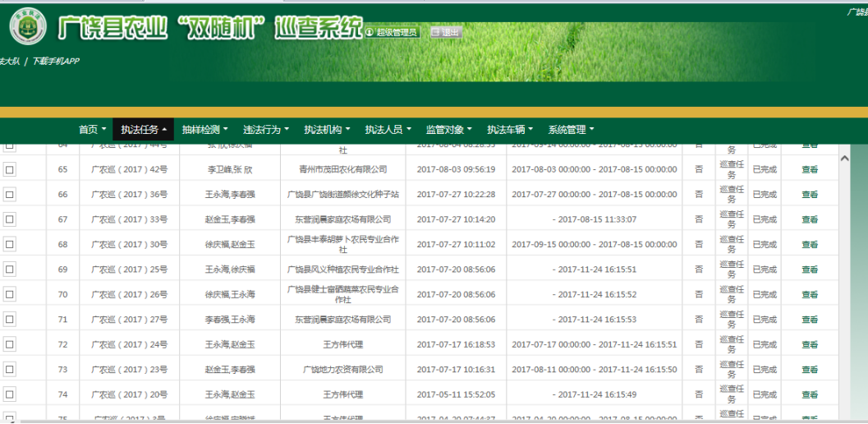Toggle the checkbox for row 70
Image resolution: width=868 pixels, height=424 pixels.
[x=10, y=294]
